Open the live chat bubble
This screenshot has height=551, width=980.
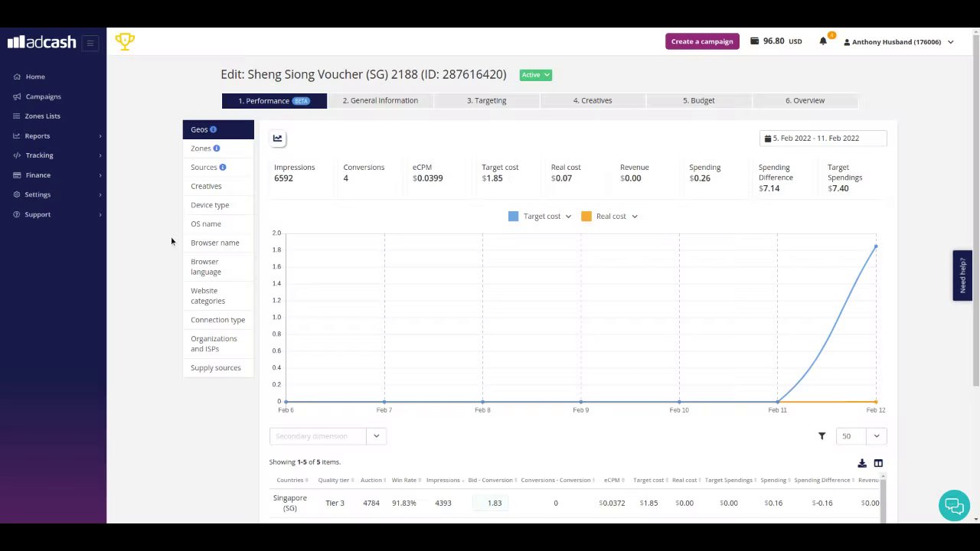[954, 506]
